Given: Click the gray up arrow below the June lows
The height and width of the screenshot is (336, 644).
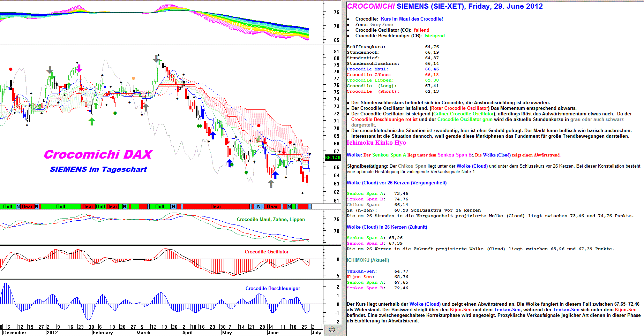Looking at the screenshot, I should tap(271, 184).
